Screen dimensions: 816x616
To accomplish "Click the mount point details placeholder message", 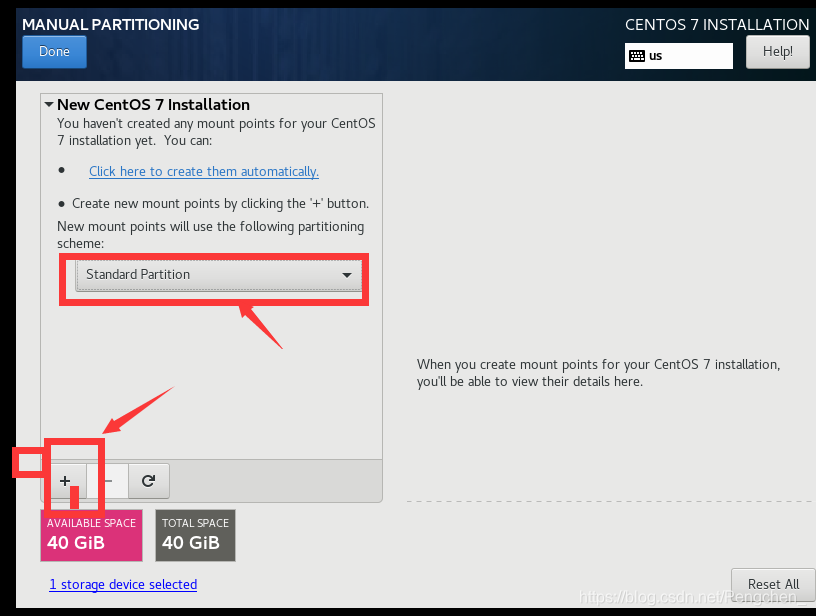I will tap(598, 373).
